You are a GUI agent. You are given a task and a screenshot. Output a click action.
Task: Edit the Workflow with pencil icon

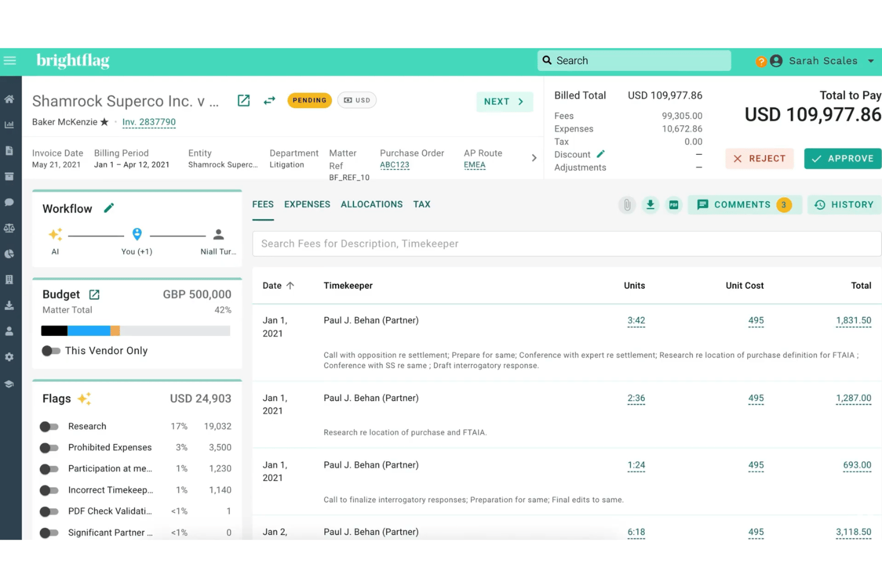click(x=108, y=208)
